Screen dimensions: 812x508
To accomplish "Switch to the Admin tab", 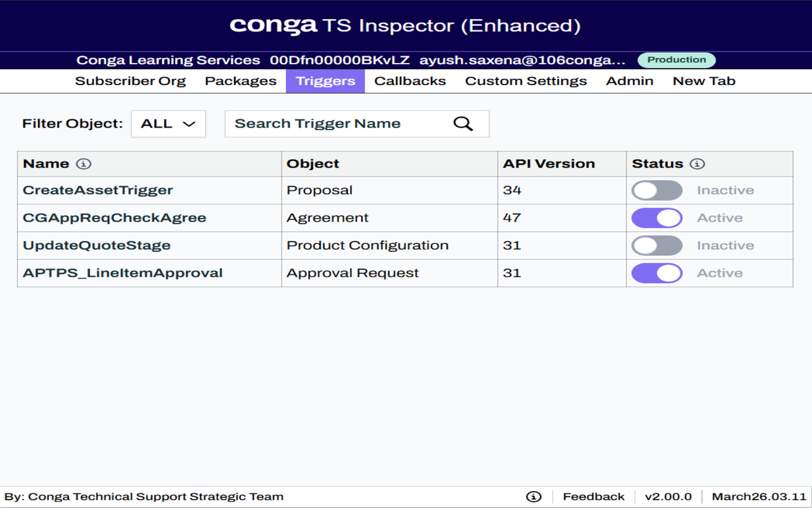I will coord(630,81).
